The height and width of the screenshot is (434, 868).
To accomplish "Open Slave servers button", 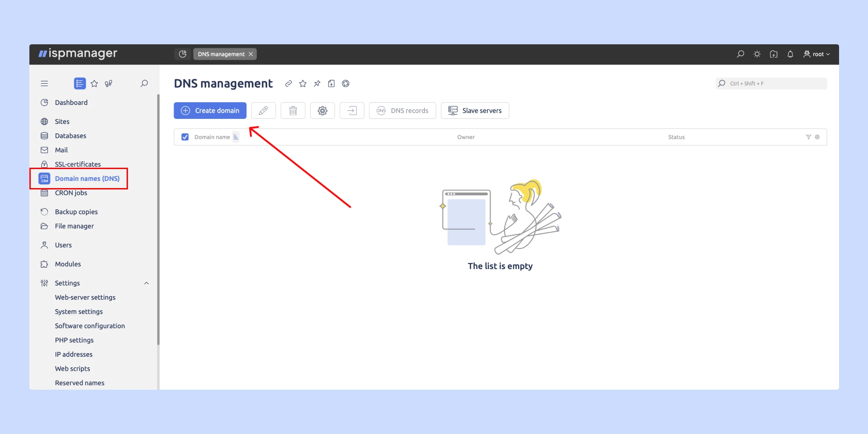I will [475, 111].
